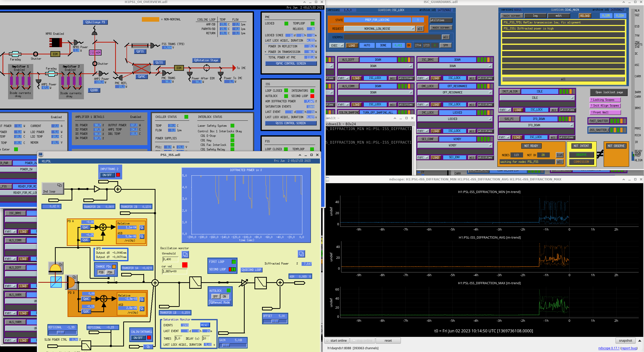Open INIT_ALIGN request dropdown showing IDLE
644x352 pixels.
click(x=537, y=98)
